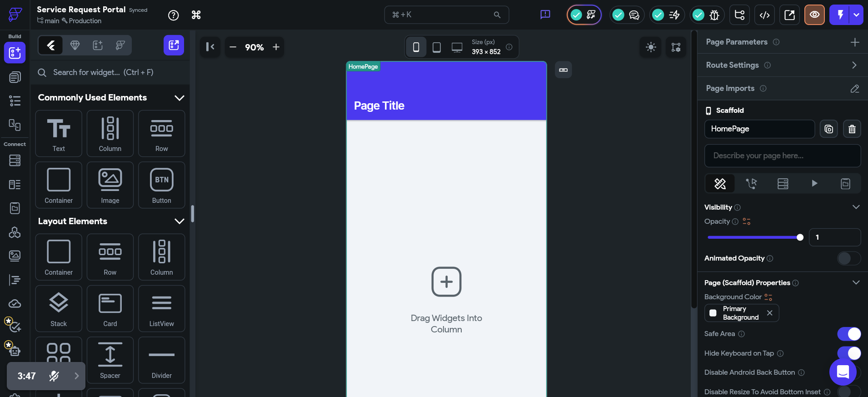Open the Primary Background color swatch

click(713, 313)
